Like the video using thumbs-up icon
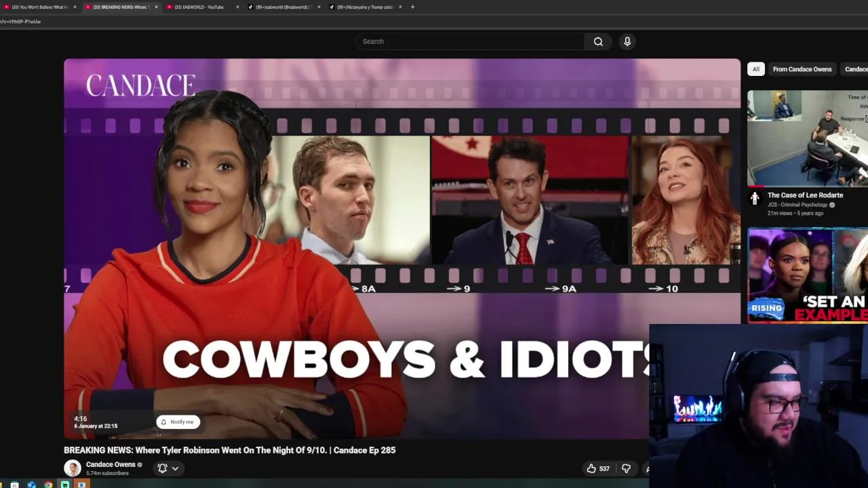The height and width of the screenshot is (488, 868). (x=591, y=468)
